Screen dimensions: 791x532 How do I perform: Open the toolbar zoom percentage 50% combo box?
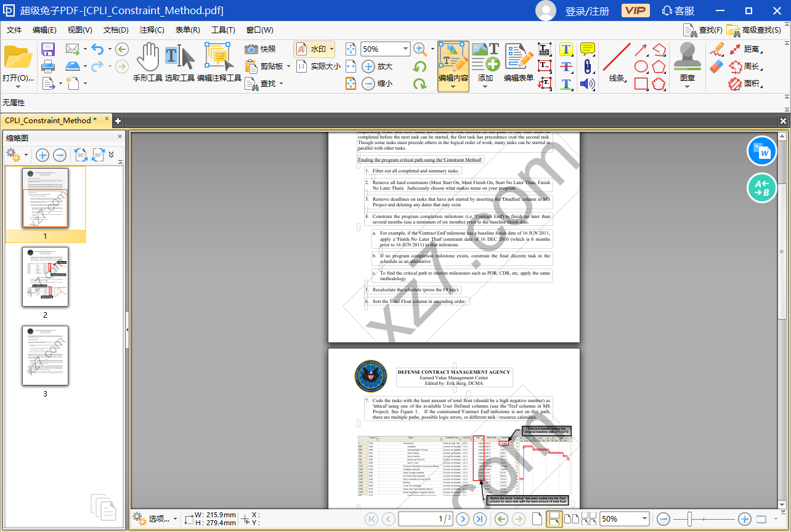tap(386, 49)
